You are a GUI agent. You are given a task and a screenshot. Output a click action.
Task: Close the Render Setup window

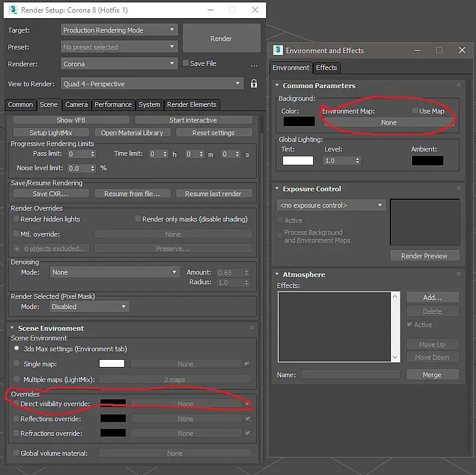point(255,10)
